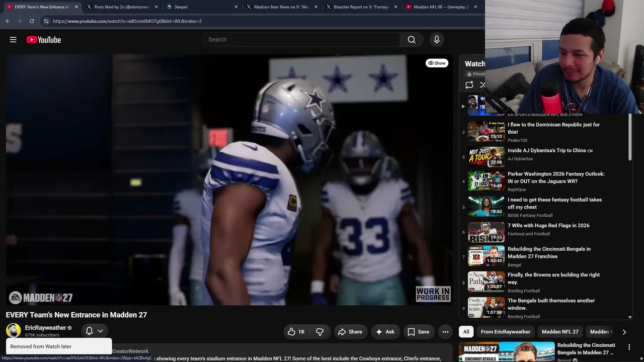The width and height of the screenshot is (644, 362).
Task: Switch to the Sleeper tab
Action: tap(201, 7)
